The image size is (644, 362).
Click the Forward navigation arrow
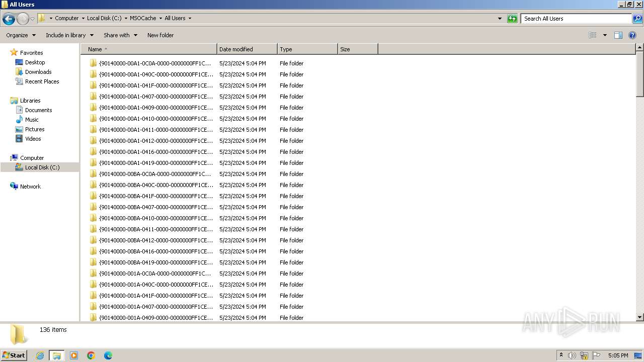(x=23, y=19)
